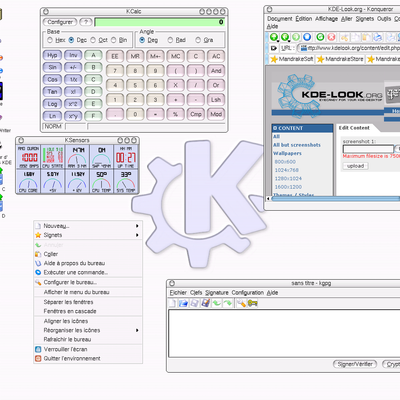Click the Signer/Vérifier button in kgpg

click(355, 364)
